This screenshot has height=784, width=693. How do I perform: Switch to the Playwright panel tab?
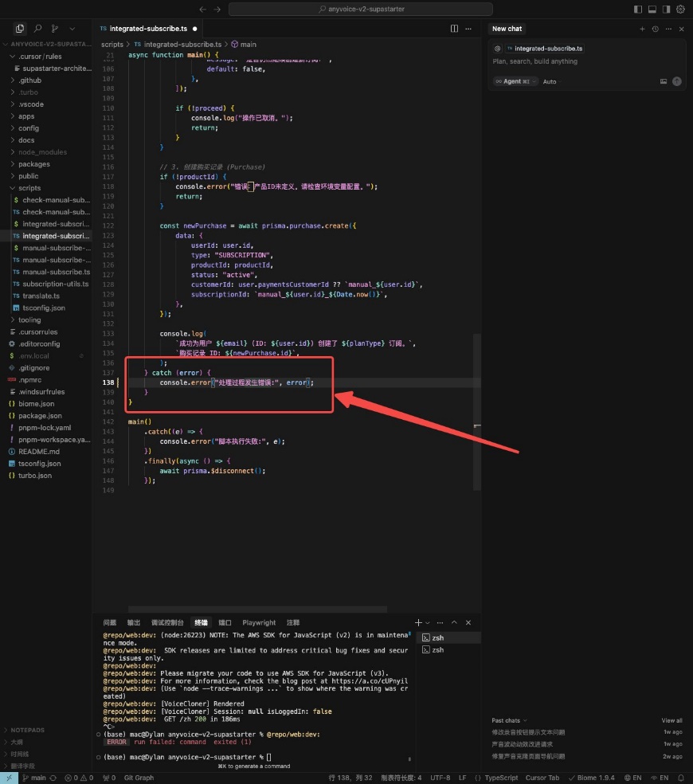(x=259, y=622)
